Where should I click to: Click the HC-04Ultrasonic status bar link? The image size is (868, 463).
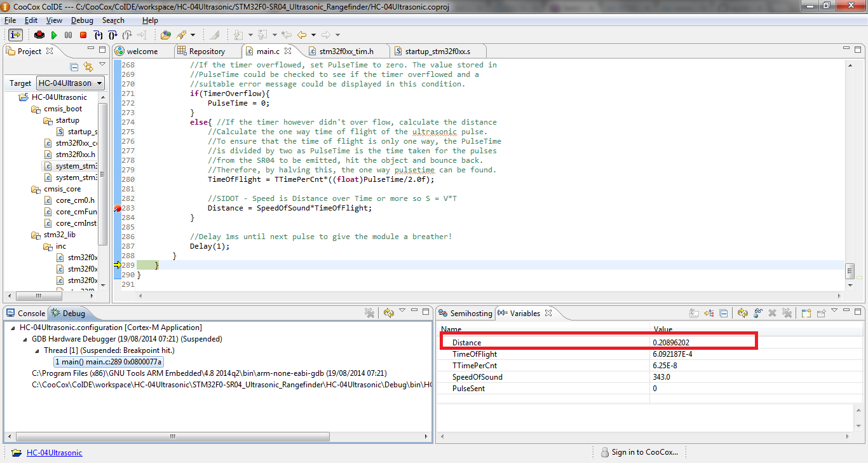point(54,453)
